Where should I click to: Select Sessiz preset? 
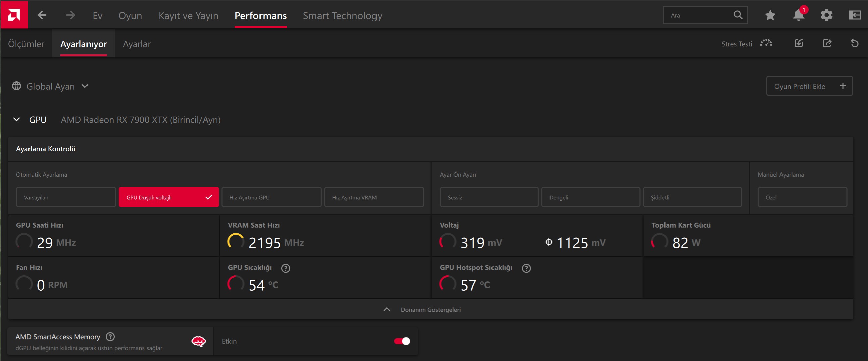coord(489,197)
